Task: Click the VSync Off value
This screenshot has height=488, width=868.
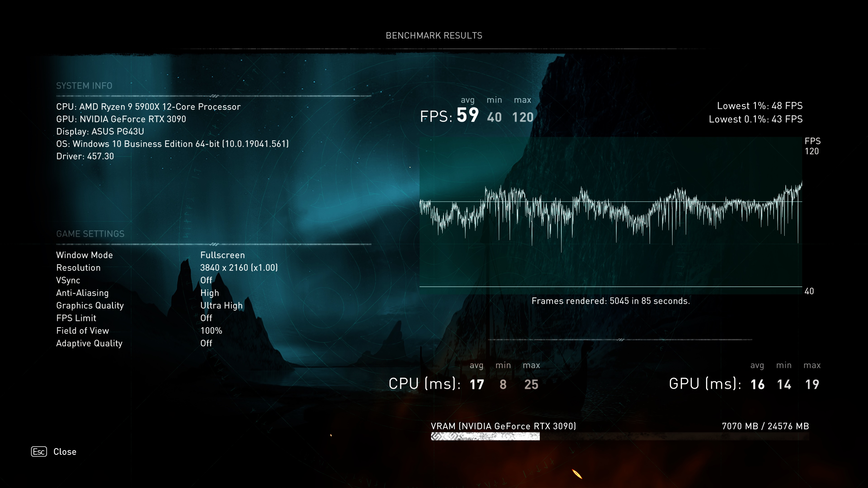Action: (206, 280)
